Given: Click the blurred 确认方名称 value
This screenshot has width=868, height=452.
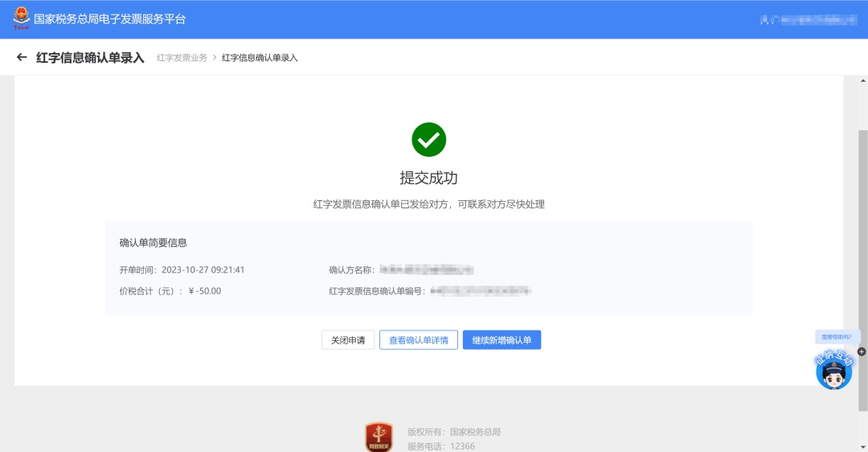Looking at the screenshot, I should tap(426, 269).
